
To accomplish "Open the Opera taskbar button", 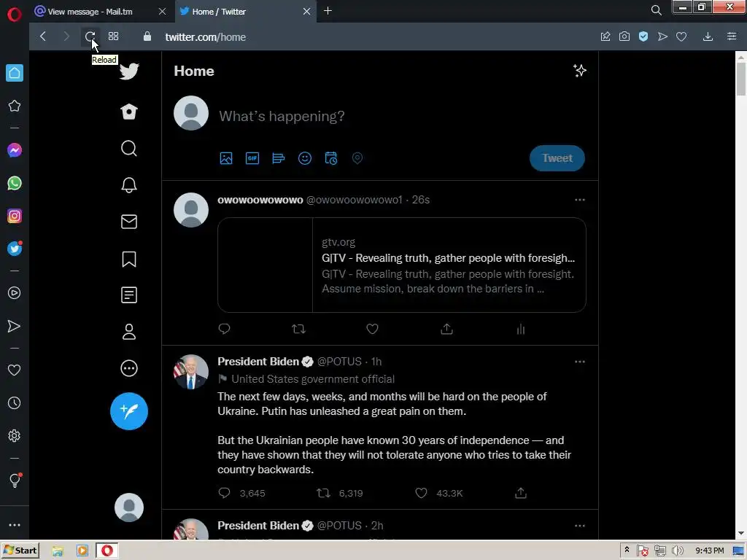I will click(x=107, y=551).
